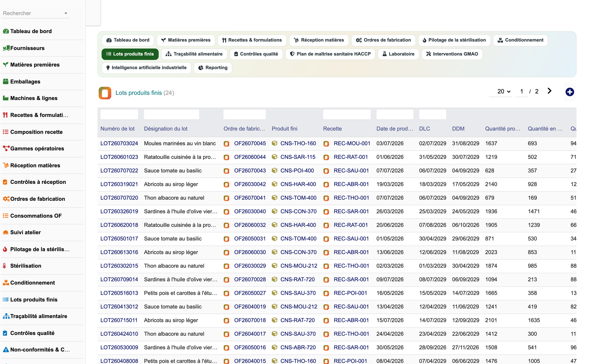589x364 pixels.
Task: Click the Contrôles à réception clipboard icon
Action: point(5,182)
